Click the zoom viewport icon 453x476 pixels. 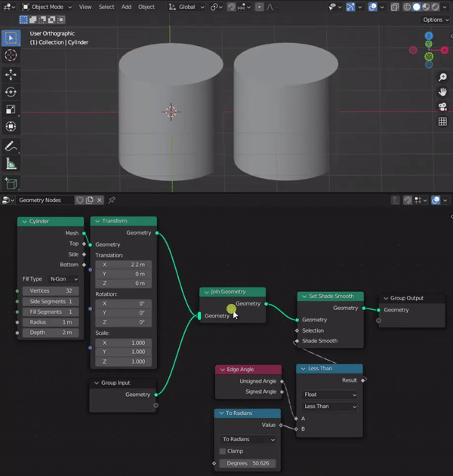(442, 77)
